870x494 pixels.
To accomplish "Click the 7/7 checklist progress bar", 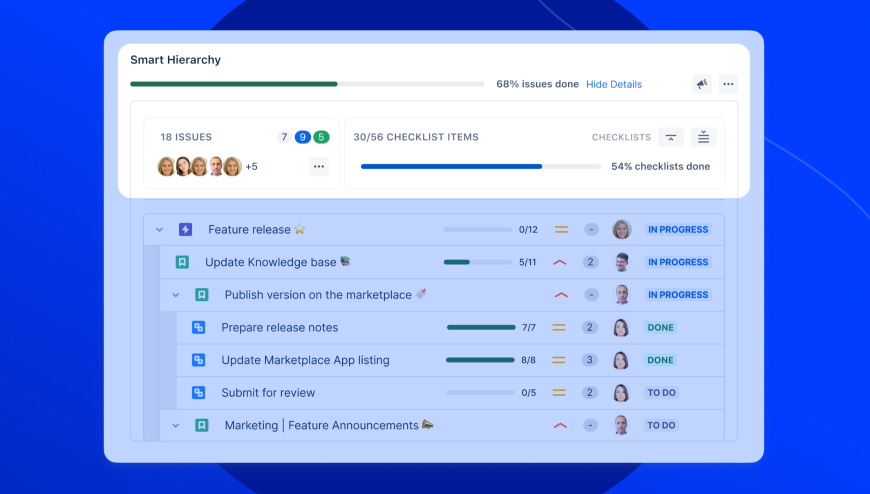I will pyautogui.click(x=481, y=327).
